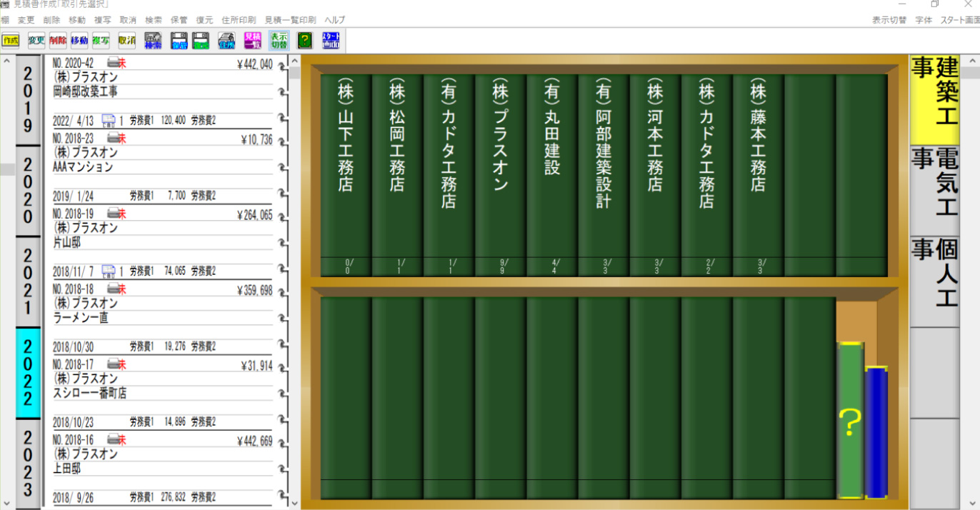The height and width of the screenshot is (510, 980).
Task: Click the red 削除 (delete) toolbar icon
Action: [x=58, y=41]
